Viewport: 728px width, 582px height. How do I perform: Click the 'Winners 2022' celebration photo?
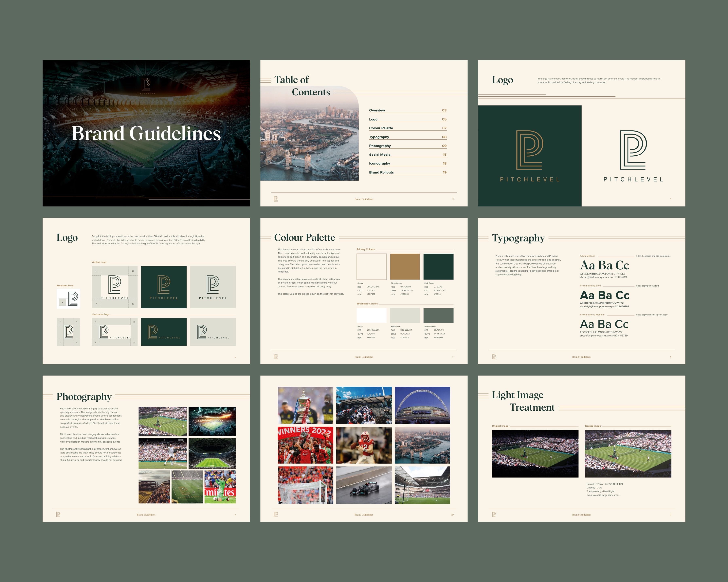pyautogui.click(x=305, y=445)
